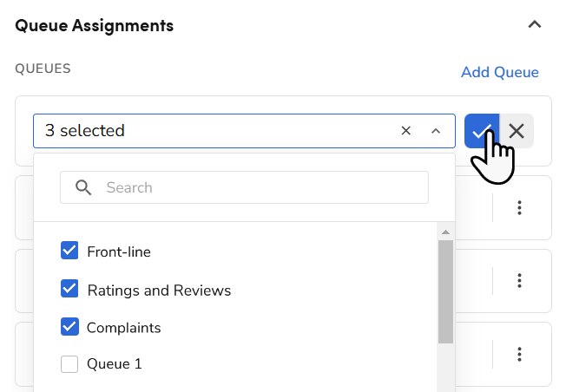Screen dimensions: 566x392
Task: Click the '3 selected' combo box text
Action: [85, 131]
